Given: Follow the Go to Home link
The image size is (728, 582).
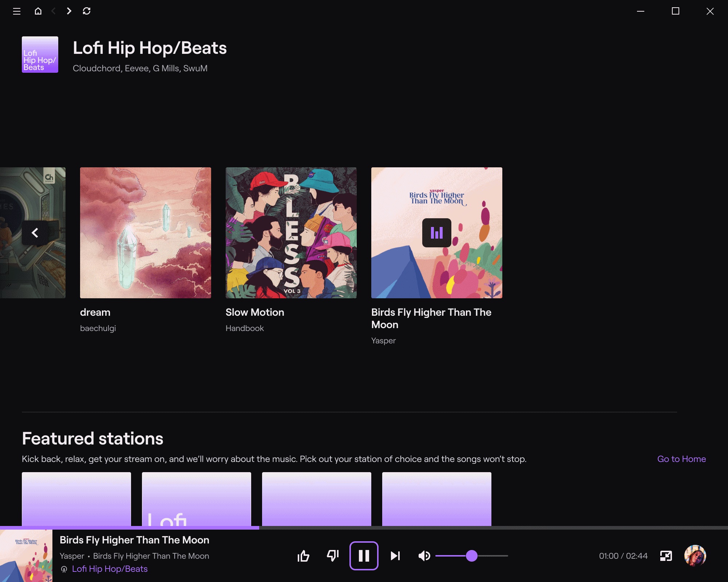Looking at the screenshot, I should pos(681,459).
